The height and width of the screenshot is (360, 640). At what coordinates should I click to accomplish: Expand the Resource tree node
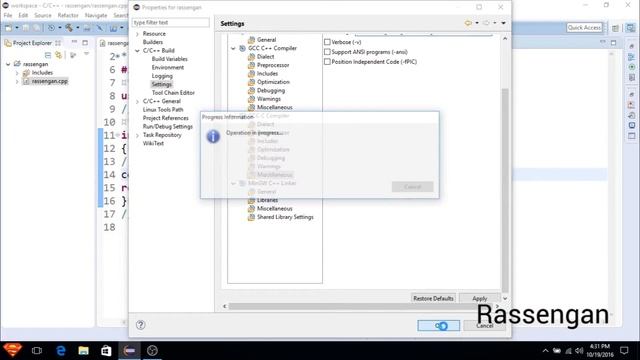pos(138,34)
